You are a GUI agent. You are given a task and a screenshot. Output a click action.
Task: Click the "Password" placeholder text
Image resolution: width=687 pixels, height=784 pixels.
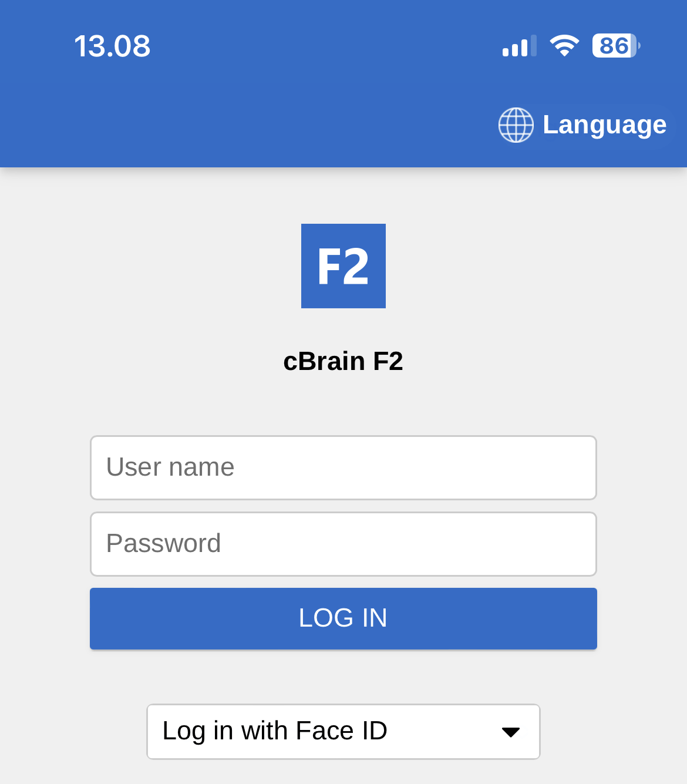(x=163, y=544)
